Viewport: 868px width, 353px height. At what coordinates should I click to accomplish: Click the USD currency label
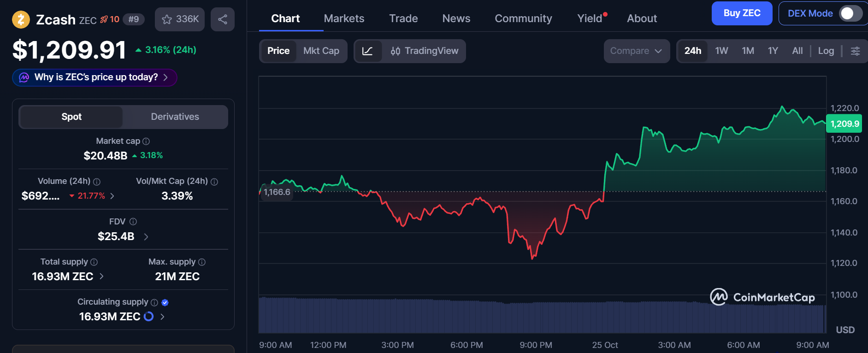845,330
